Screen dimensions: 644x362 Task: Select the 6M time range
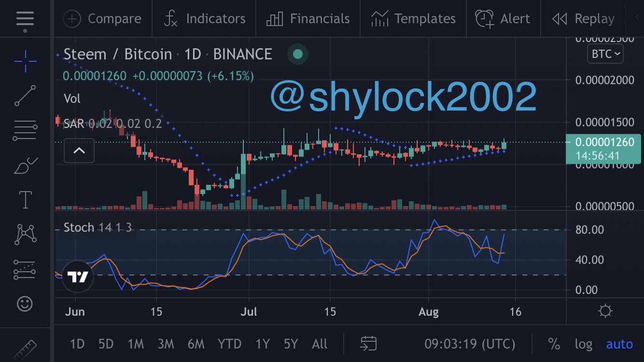(196, 344)
